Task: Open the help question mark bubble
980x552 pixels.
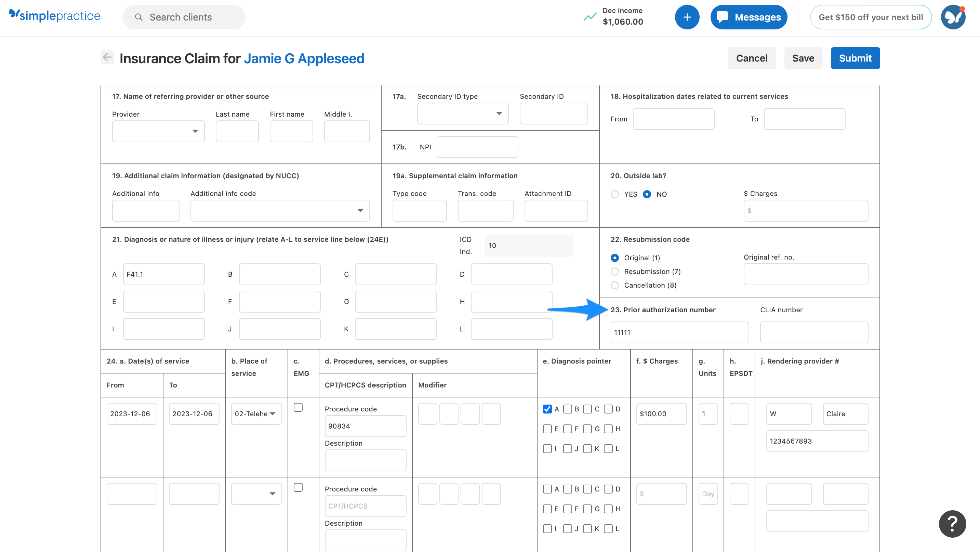Action: (x=952, y=524)
